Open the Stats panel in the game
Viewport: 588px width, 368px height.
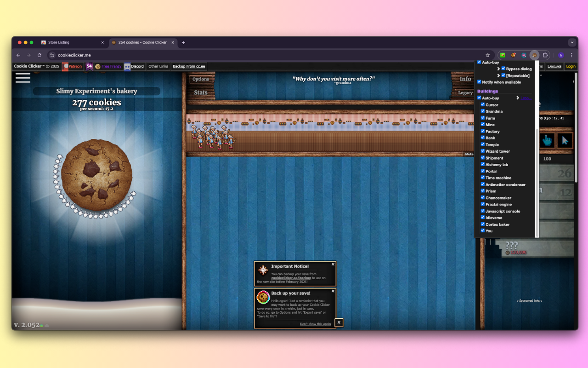tap(201, 92)
